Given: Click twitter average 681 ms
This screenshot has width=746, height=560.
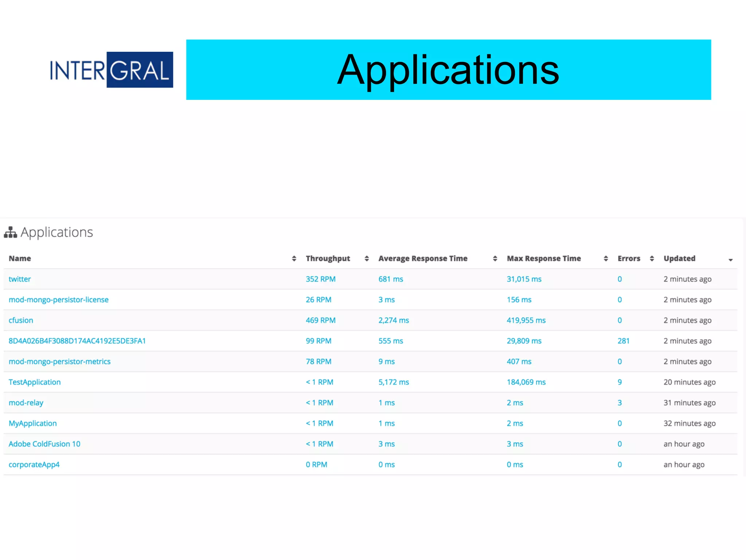Looking at the screenshot, I should pos(390,279).
